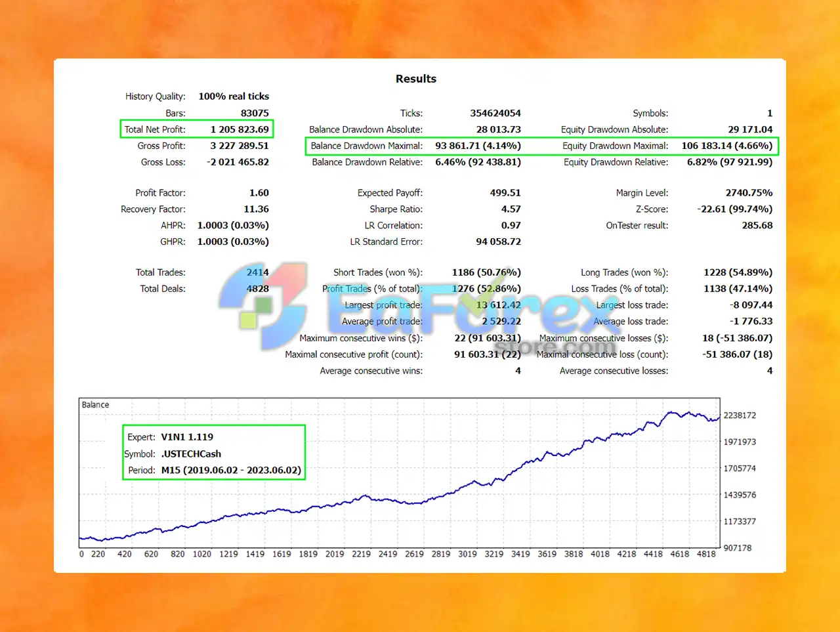Select the Total Net Profit value 1 205 823.69
The height and width of the screenshot is (632, 840).
tap(240, 129)
